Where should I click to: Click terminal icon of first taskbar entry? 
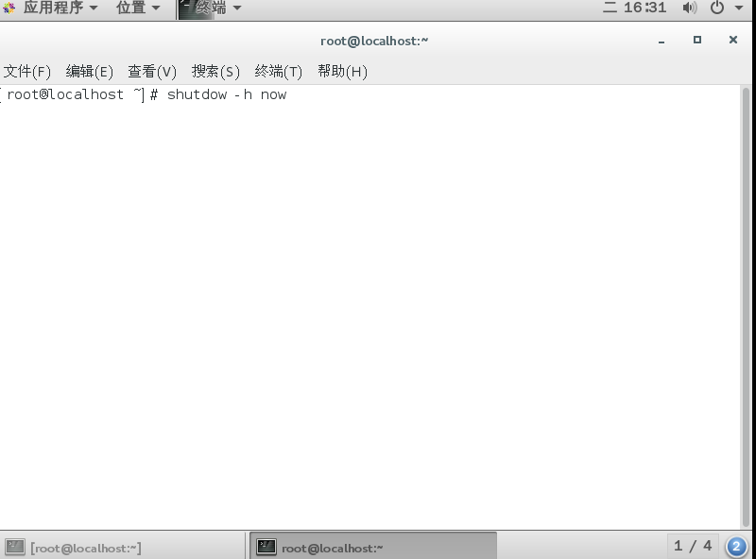click(x=15, y=547)
